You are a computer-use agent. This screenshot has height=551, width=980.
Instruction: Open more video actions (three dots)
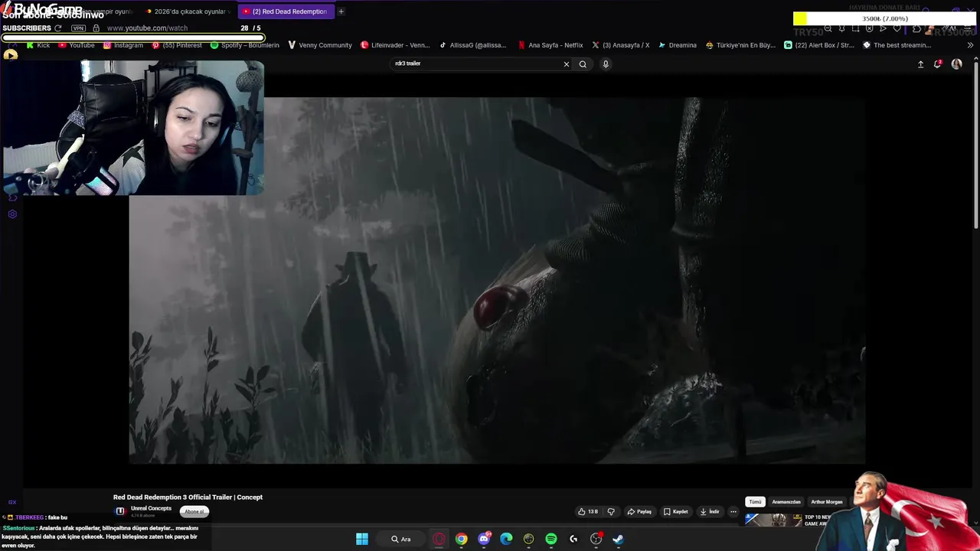(x=733, y=512)
